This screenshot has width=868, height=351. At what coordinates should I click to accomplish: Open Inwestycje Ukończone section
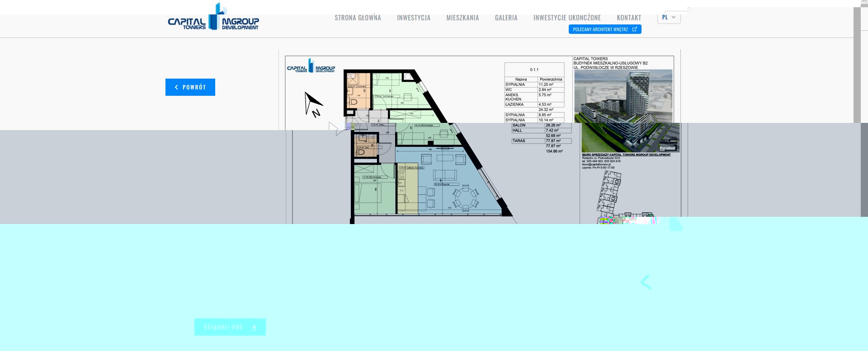pyautogui.click(x=567, y=18)
